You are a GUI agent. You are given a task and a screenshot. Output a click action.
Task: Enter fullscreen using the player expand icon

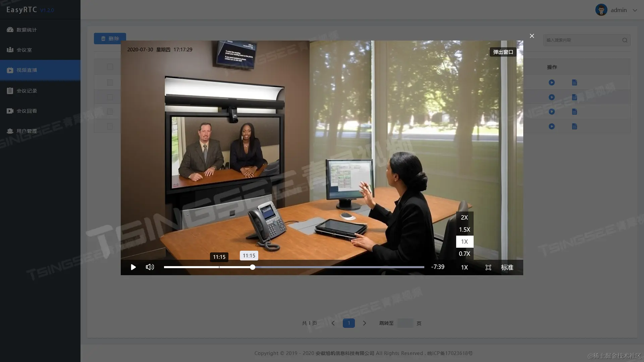pos(488,267)
